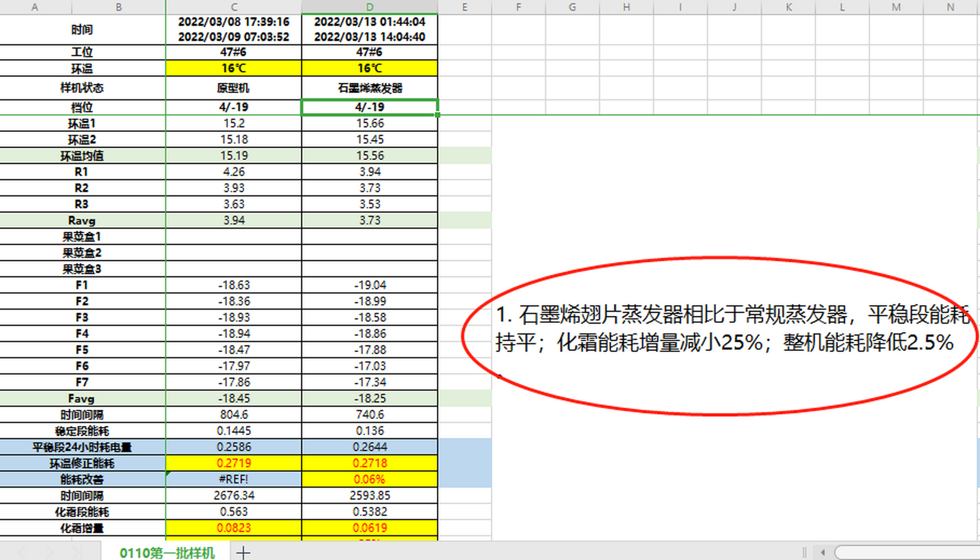
Task: Select the 4/-19 cell in column C
Action: [x=234, y=107]
